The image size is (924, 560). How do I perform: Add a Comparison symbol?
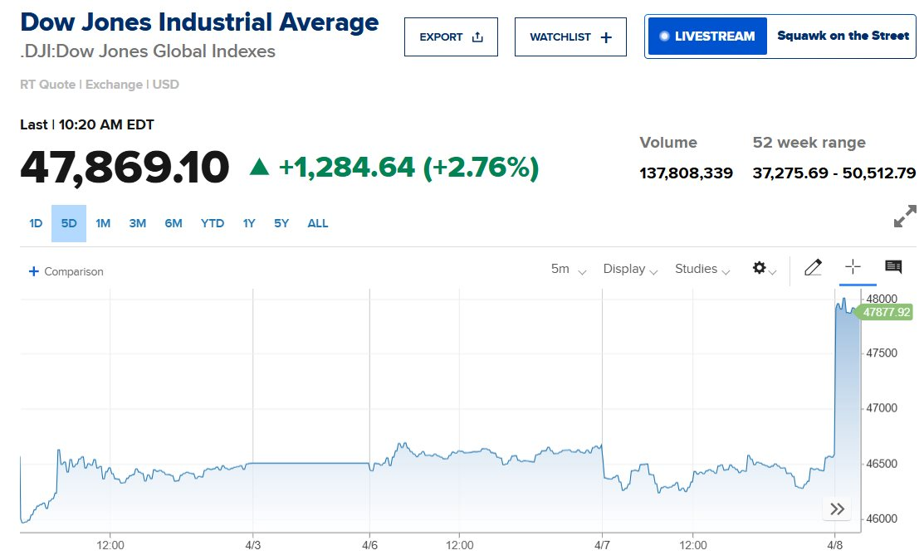(x=66, y=271)
